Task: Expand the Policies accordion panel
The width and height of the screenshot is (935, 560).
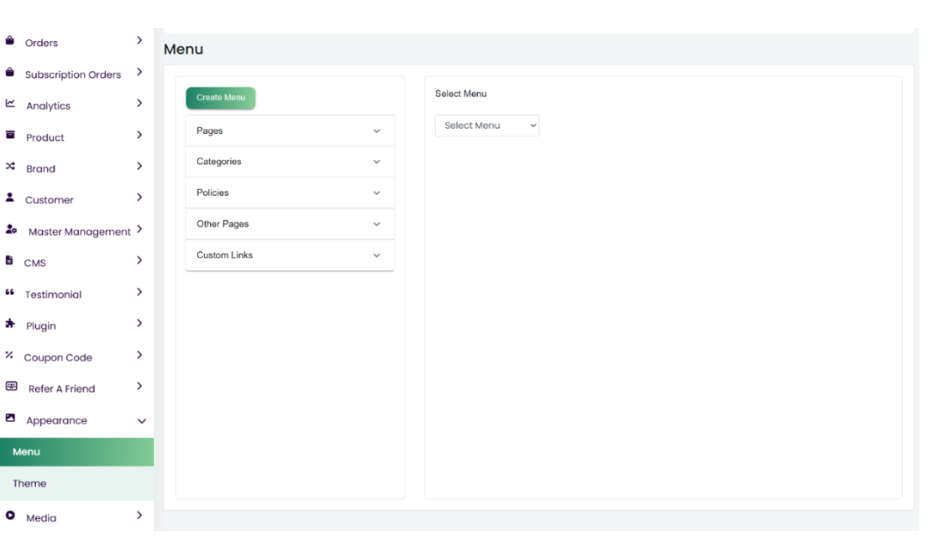Action: point(290,192)
